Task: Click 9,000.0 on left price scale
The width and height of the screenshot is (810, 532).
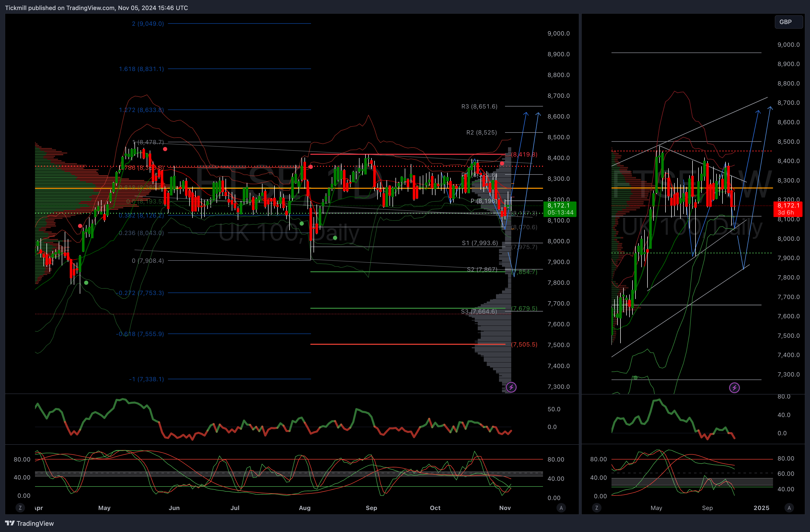Action: point(558,33)
